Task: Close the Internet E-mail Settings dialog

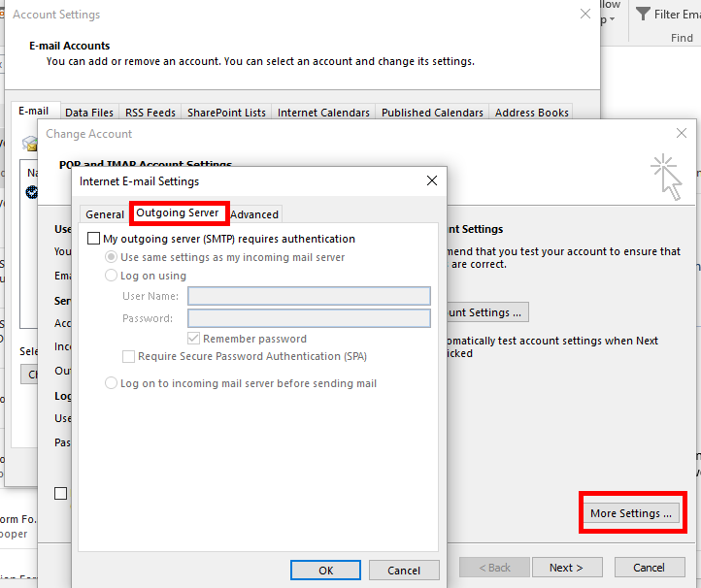Action: (x=432, y=180)
